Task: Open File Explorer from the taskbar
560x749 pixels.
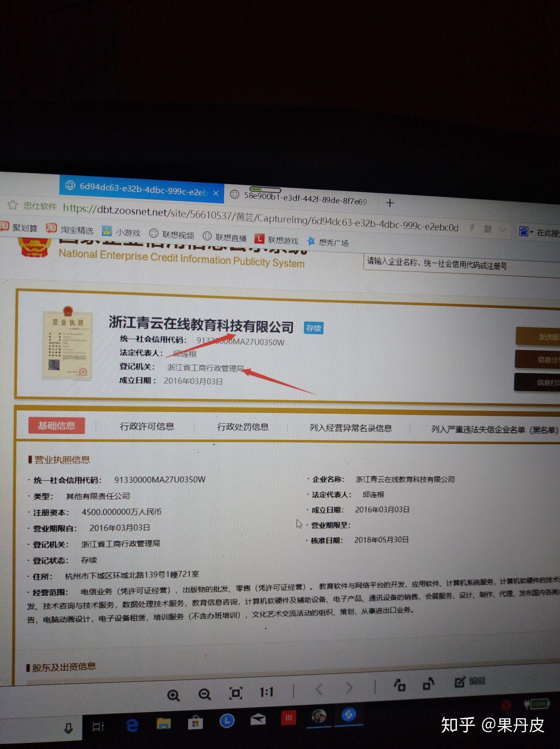Action: tap(164, 724)
